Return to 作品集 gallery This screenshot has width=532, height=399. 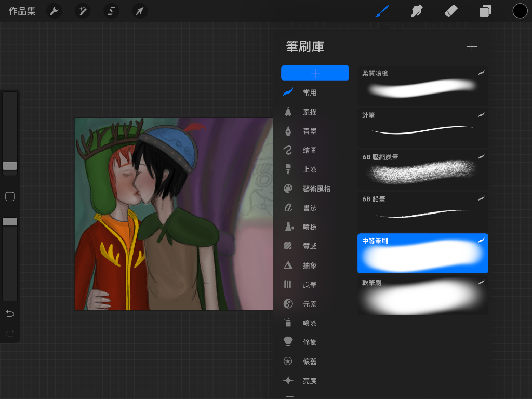(x=22, y=11)
